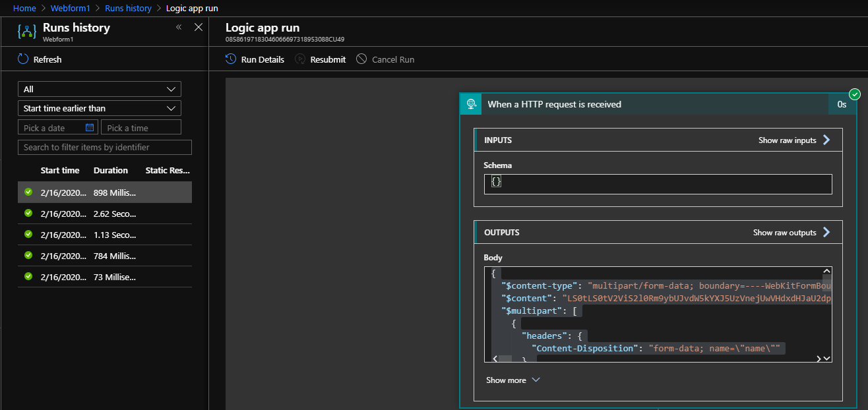Open the All status filter dropdown
This screenshot has height=410, width=868.
[x=100, y=89]
